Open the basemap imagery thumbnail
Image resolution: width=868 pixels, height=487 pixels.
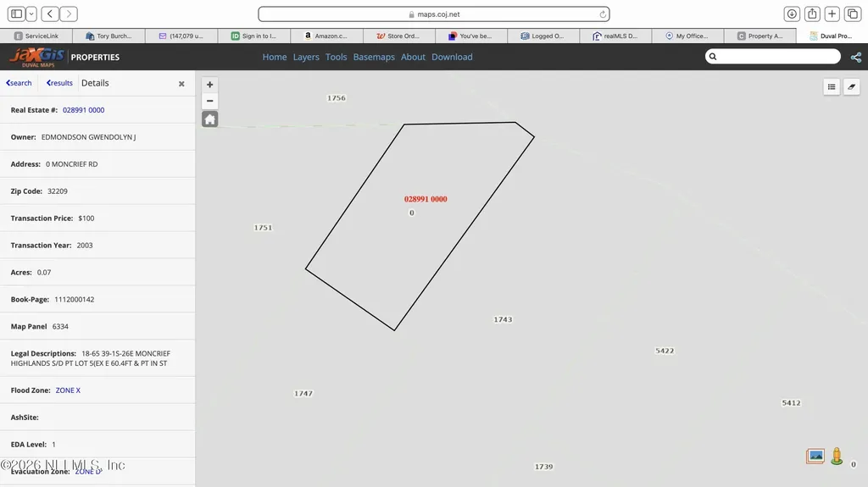(x=815, y=456)
